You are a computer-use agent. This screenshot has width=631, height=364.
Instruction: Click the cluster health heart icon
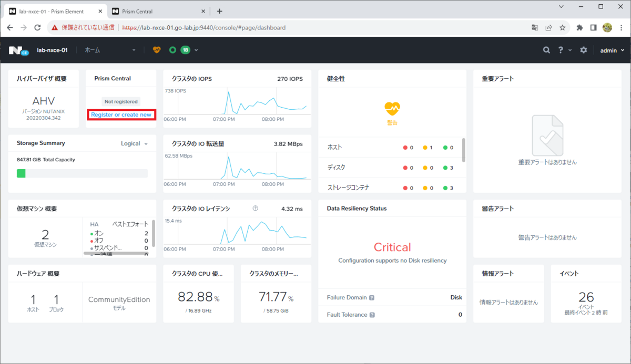coord(157,50)
